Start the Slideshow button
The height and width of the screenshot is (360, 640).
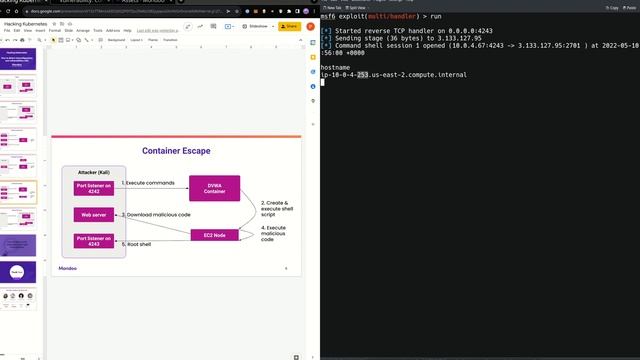pyautogui.click(x=255, y=27)
